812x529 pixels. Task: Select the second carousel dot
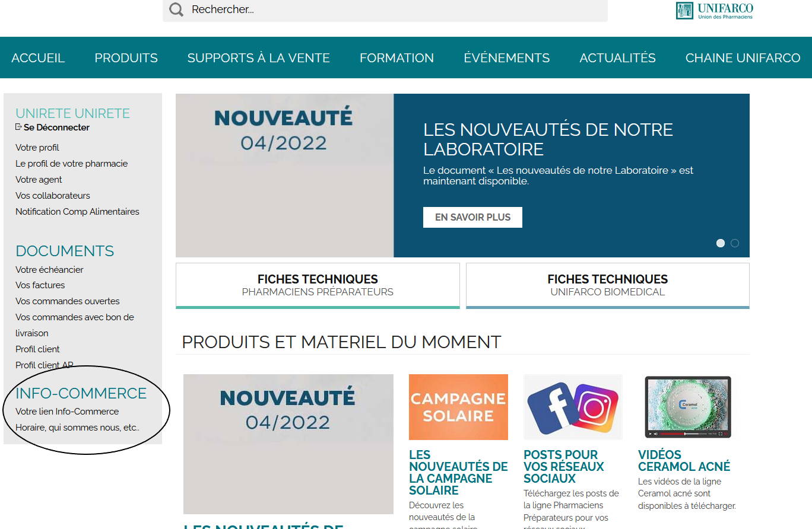(x=735, y=243)
